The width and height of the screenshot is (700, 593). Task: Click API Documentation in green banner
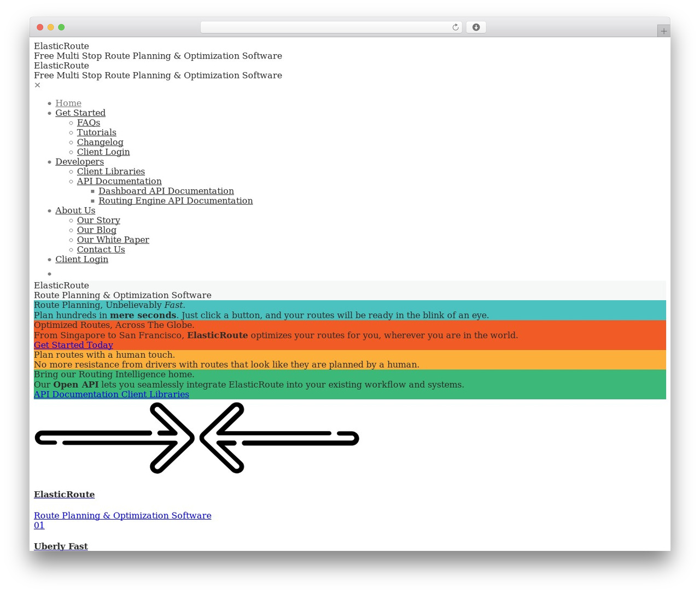(77, 394)
